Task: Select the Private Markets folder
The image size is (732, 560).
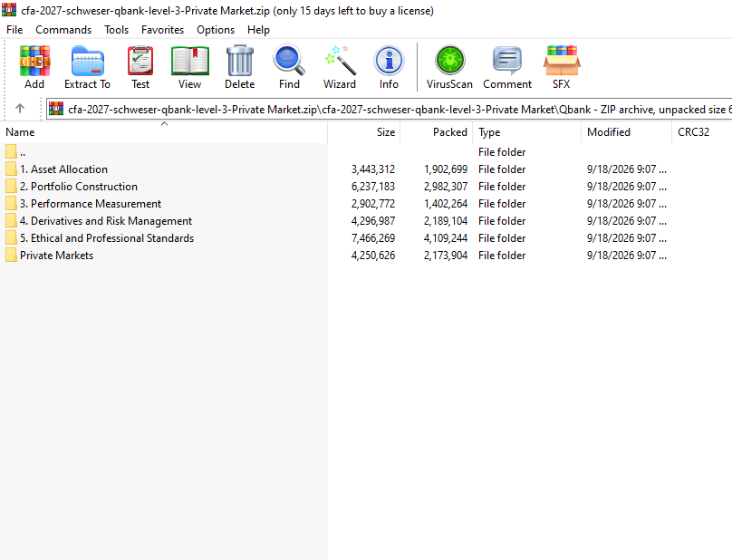Action: click(56, 256)
